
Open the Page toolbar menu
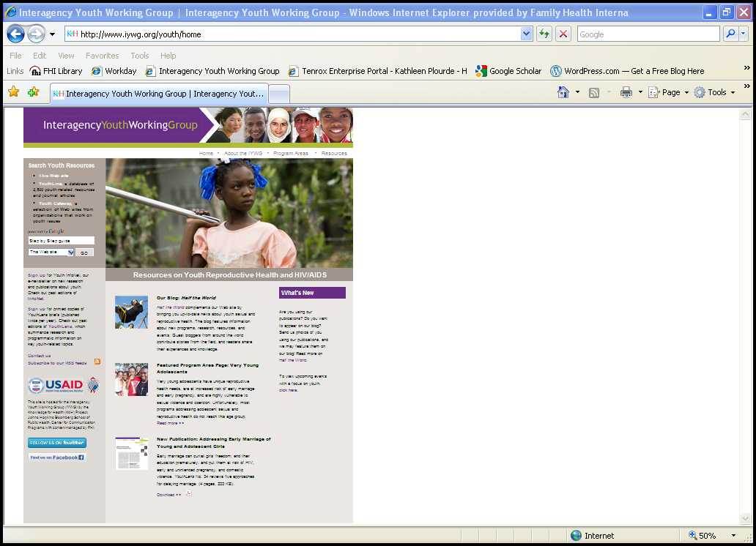(670, 92)
